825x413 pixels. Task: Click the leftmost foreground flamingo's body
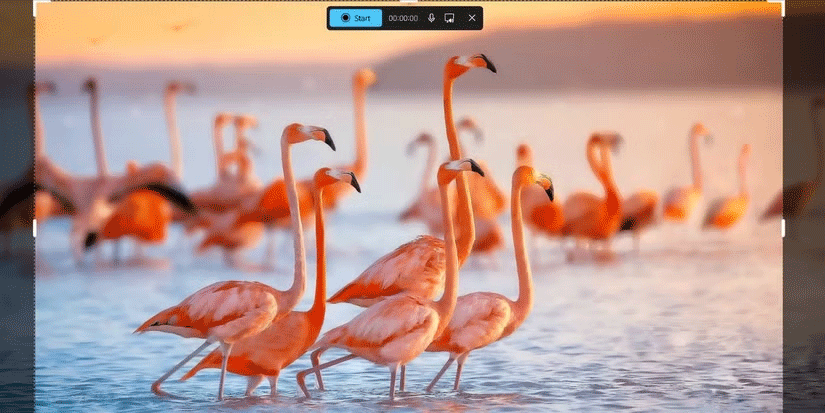click(225, 310)
